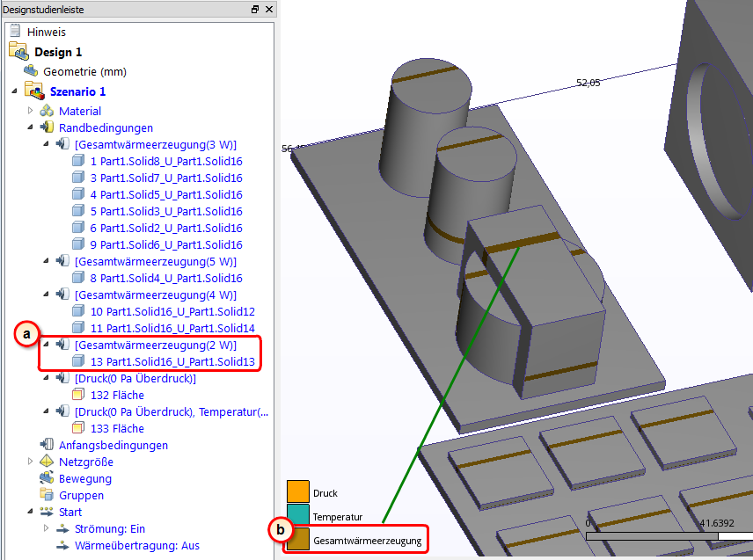The height and width of the screenshot is (560, 753).
Task: Select 4 Part1.Solid5_U_Part1.Solid16
Action: click(166, 195)
